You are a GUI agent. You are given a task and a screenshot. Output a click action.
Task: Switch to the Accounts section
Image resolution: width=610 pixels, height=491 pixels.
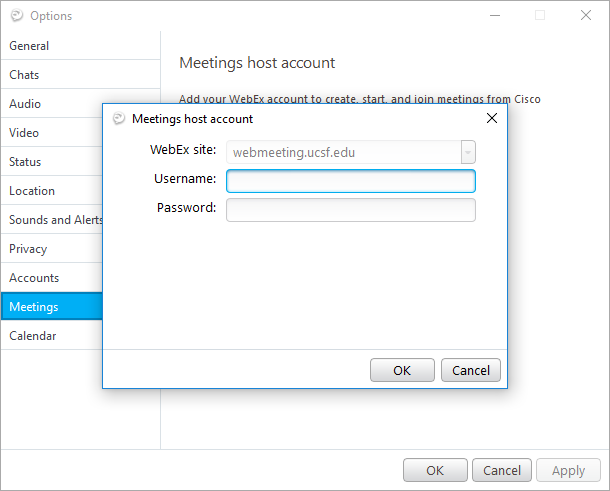[52, 278]
